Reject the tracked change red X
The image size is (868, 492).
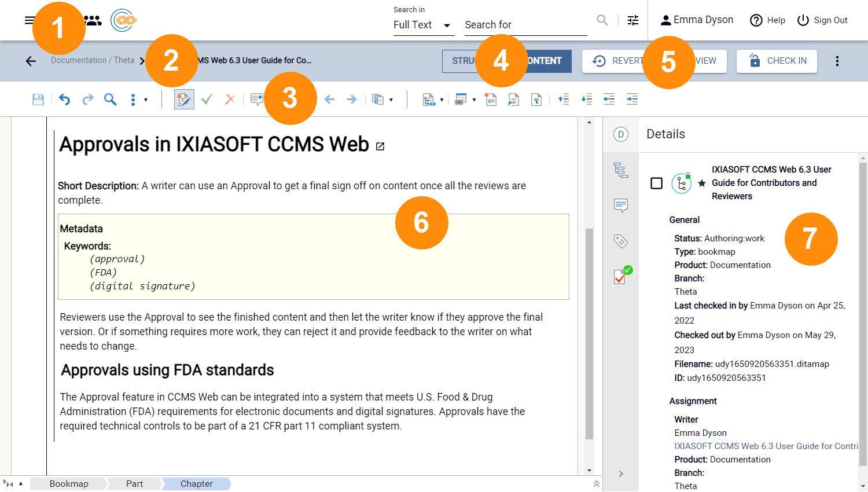click(230, 100)
